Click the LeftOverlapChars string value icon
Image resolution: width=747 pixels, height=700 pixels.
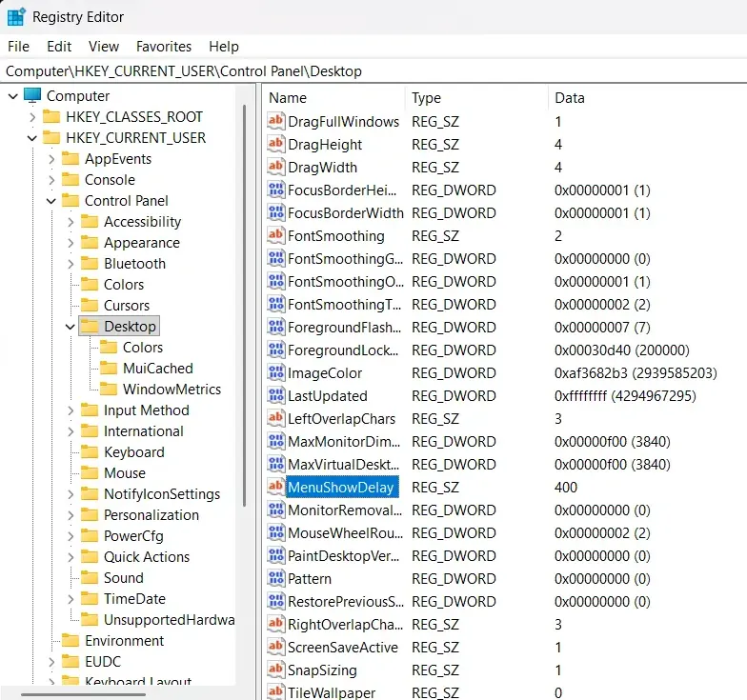coord(276,418)
